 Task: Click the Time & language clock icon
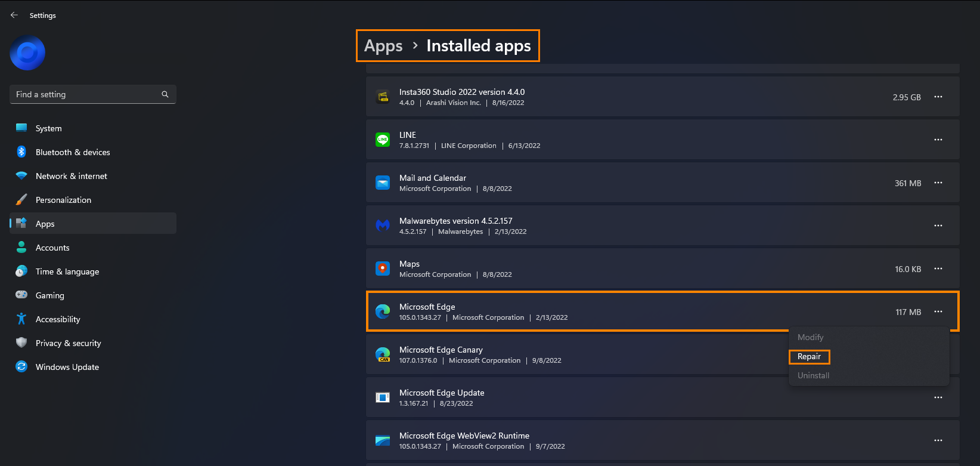[x=21, y=271]
